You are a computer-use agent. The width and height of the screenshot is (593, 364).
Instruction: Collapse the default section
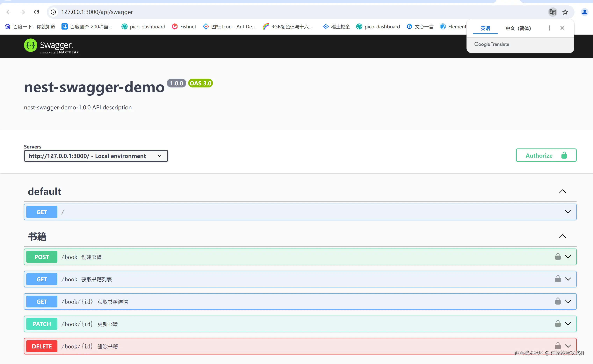(x=562, y=192)
